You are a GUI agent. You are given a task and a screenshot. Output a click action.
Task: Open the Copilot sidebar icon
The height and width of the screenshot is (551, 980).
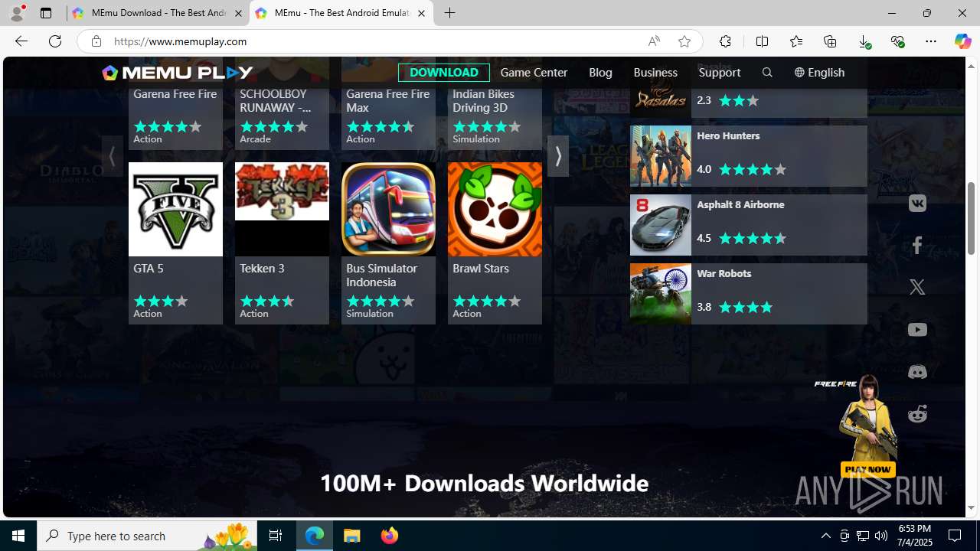[962, 41]
